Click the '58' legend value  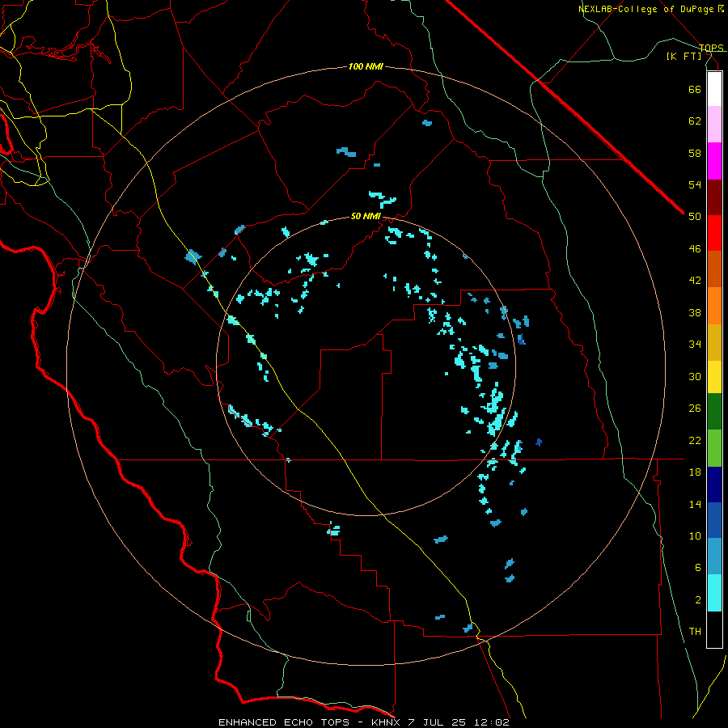point(695,153)
